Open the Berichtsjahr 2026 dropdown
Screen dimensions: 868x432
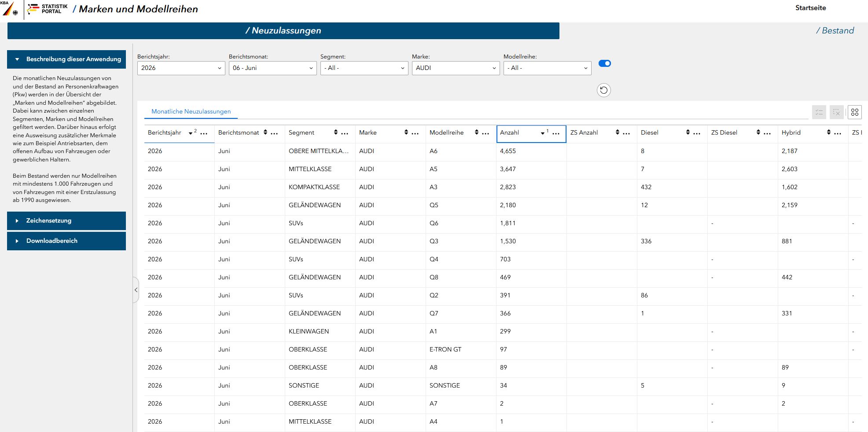coord(181,68)
